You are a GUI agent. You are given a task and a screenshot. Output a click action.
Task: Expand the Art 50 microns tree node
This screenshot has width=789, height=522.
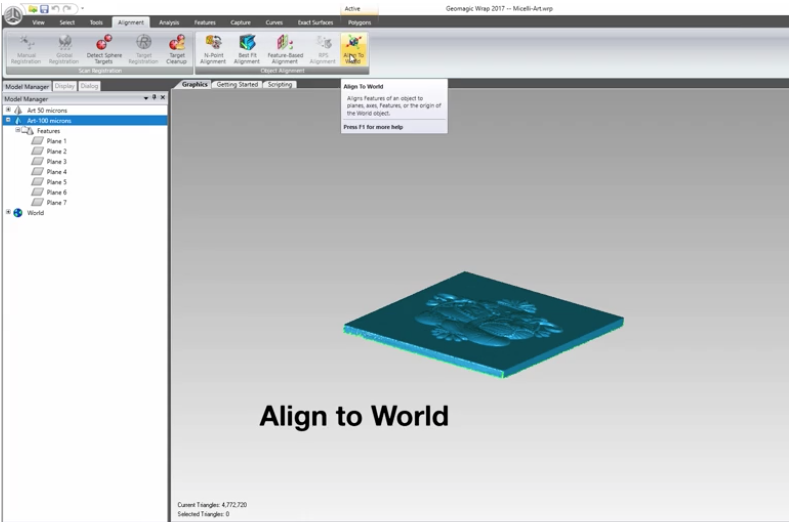pos(8,110)
